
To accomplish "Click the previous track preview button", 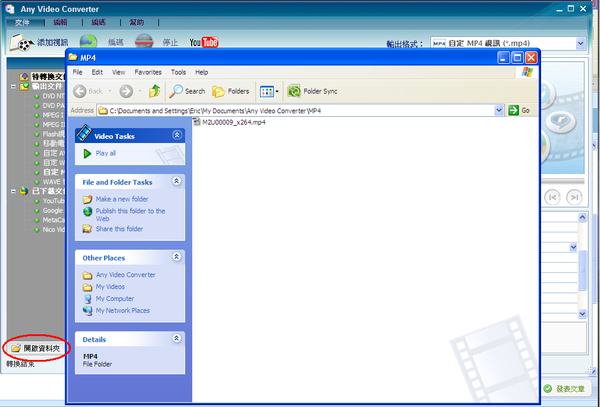I will click(x=552, y=197).
